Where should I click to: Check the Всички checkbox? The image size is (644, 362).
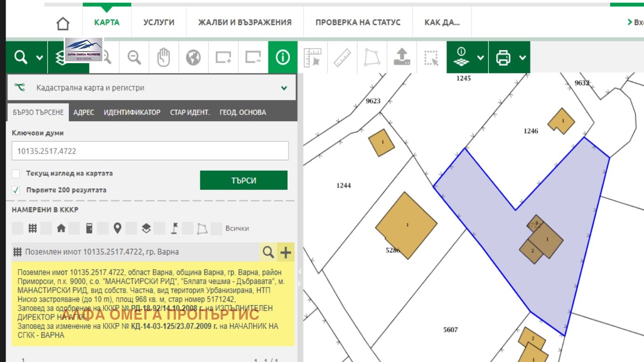tap(216, 229)
